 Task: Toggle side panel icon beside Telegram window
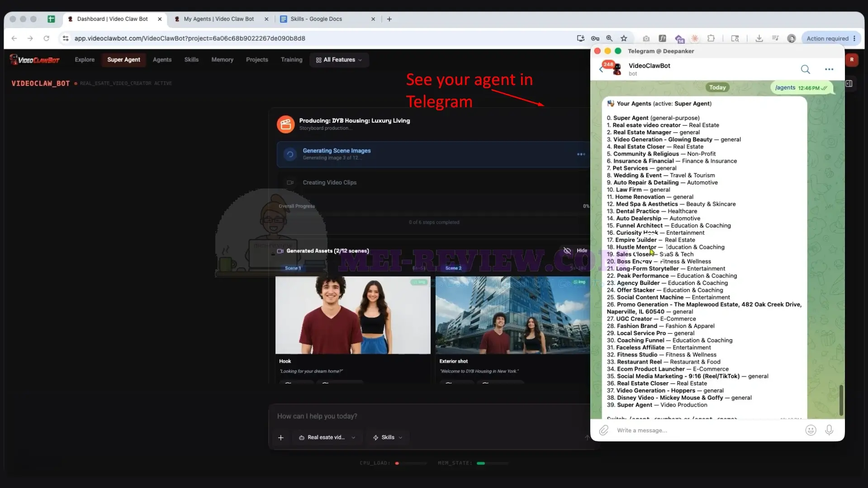[x=849, y=84]
